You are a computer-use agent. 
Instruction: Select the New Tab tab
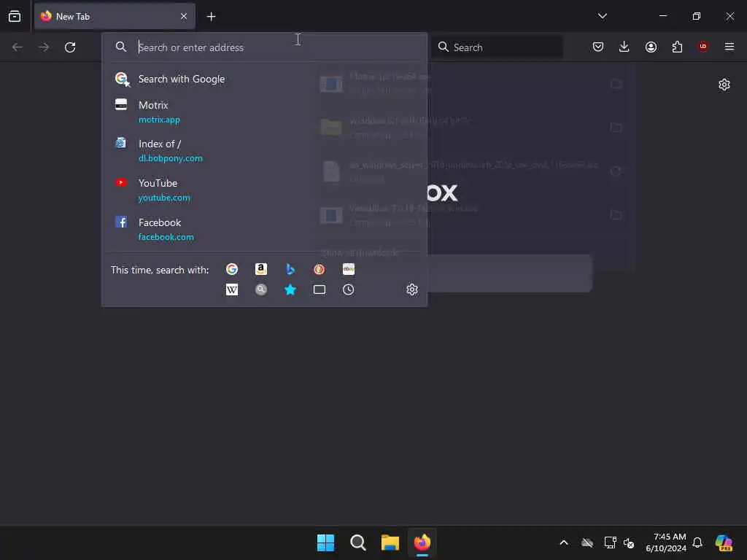pyautogui.click(x=115, y=16)
